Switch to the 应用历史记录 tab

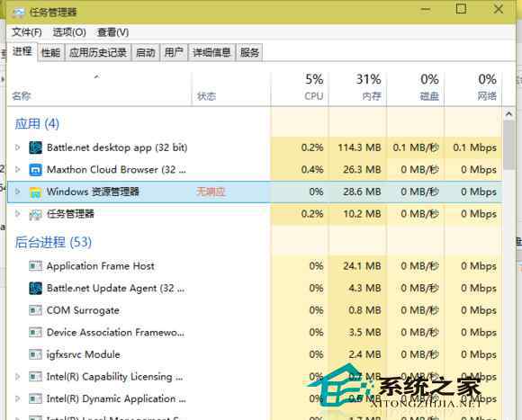[x=98, y=52]
